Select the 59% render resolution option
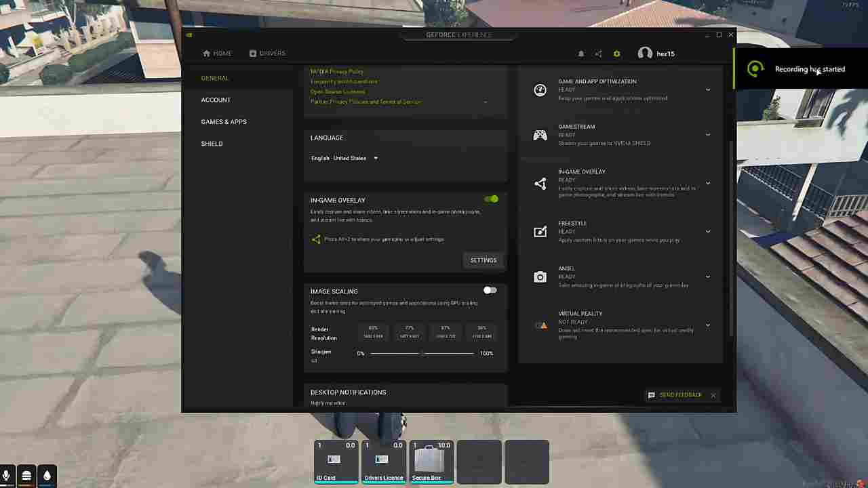The width and height of the screenshot is (868, 488). pos(481,332)
